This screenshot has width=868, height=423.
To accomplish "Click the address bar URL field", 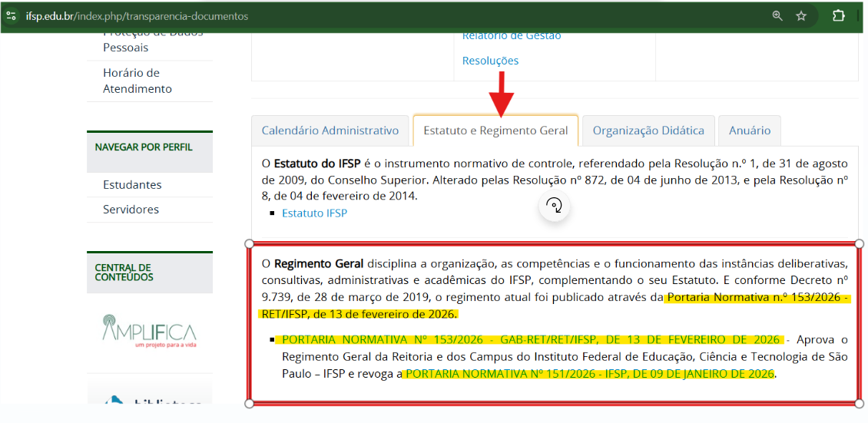I will [x=384, y=15].
